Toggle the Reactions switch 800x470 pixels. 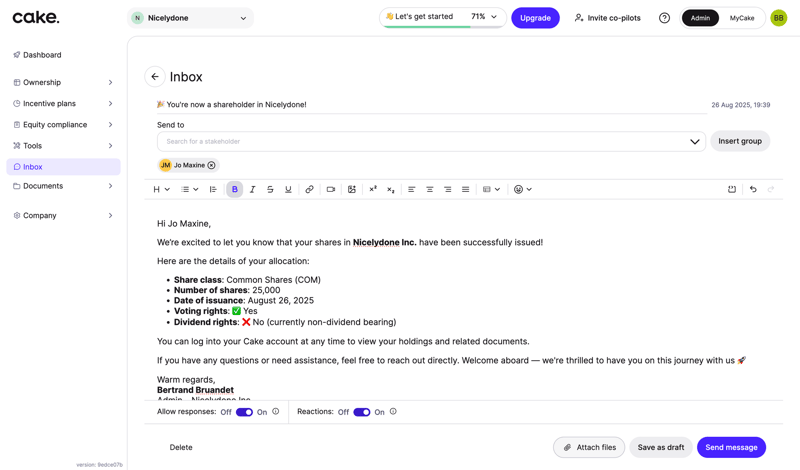point(361,412)
